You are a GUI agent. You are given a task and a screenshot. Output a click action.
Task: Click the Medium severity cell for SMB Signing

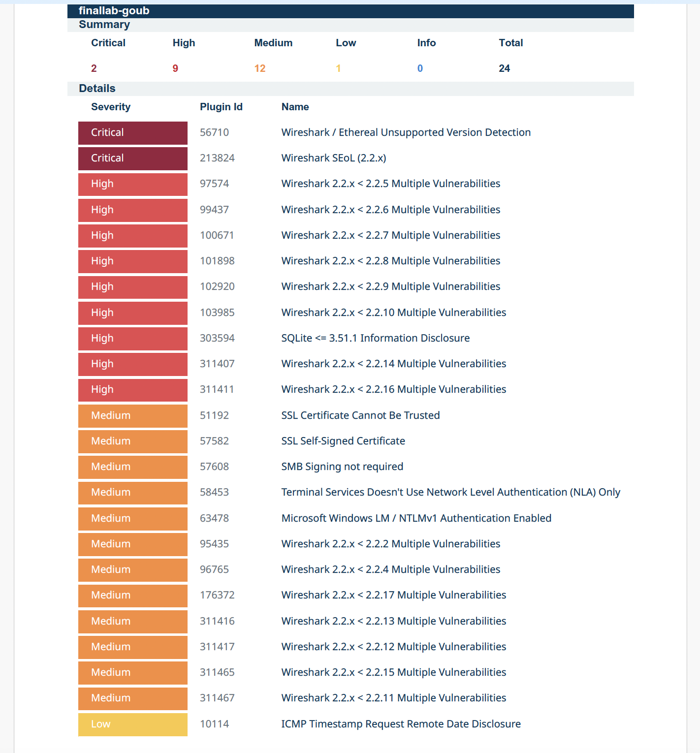point(133,467)
